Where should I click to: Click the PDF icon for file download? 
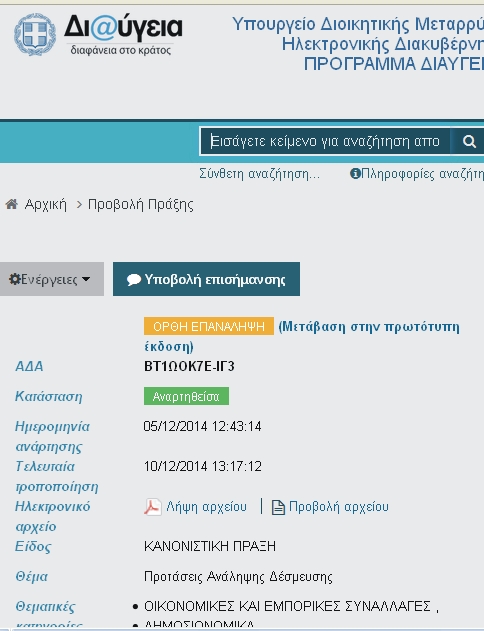point(153,507)
